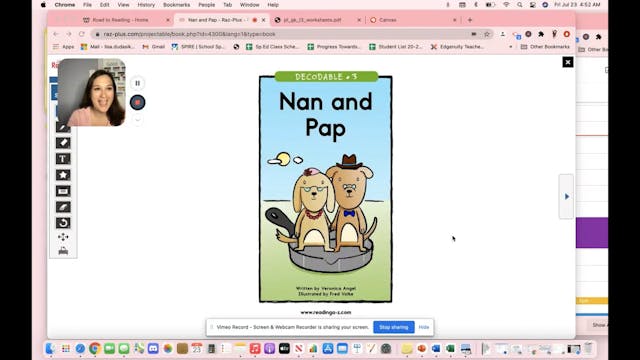
Task: Open Trash from the dock
Action: pyautogui.click(x=588, y=349)
